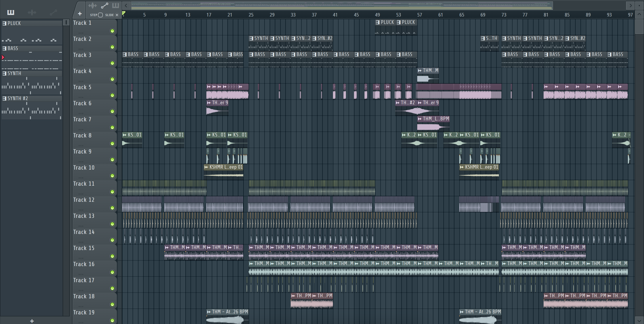Select the automation clips picker tab icon

point(53,12)
